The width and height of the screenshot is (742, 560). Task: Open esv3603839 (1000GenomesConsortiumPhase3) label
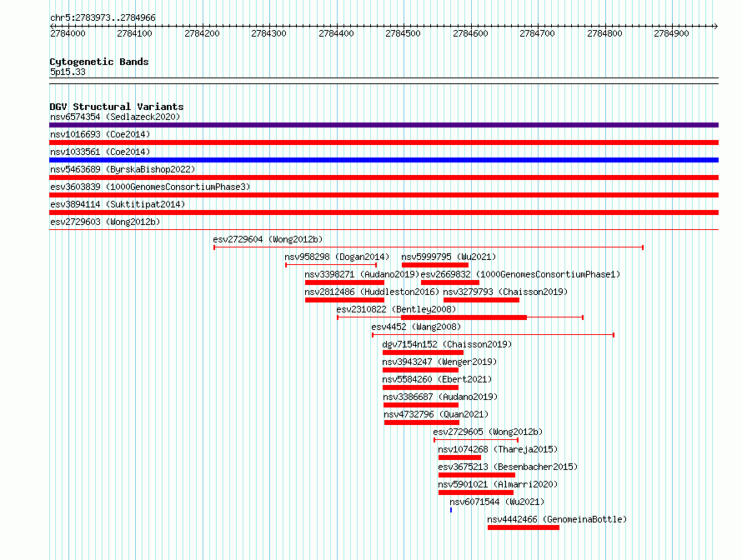[150, 187]
